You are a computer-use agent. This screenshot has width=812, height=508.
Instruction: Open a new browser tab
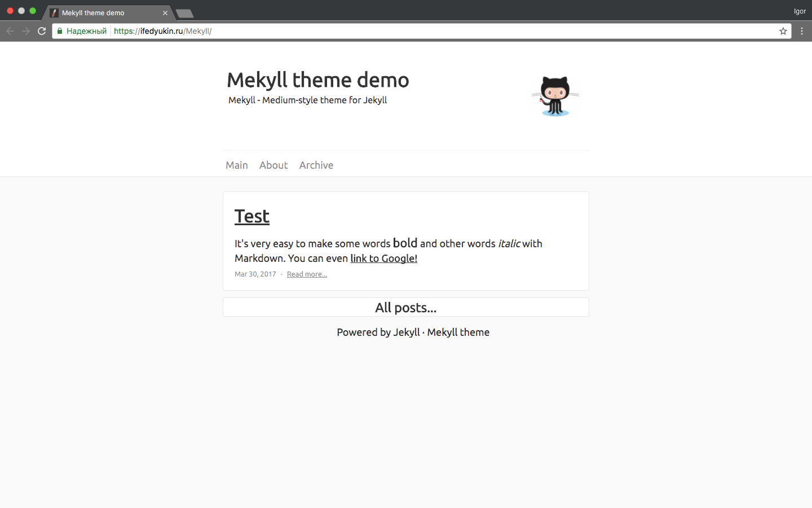pos(184,12)
